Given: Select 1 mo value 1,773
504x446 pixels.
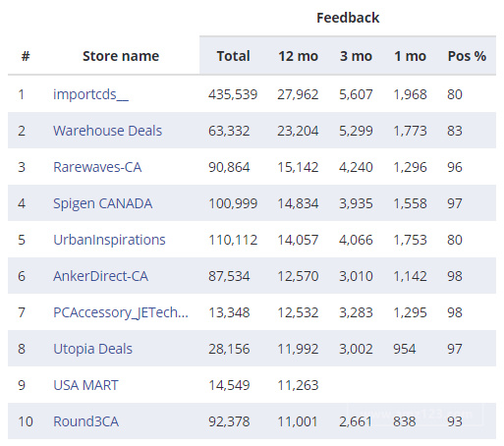Looking at the screenshot, I should pos(410,131).
